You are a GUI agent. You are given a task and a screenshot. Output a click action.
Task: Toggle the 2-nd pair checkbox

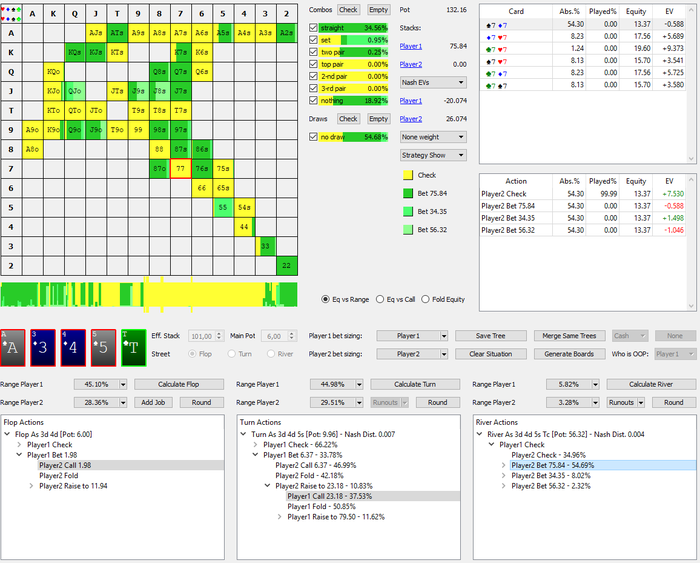point(313,76)
